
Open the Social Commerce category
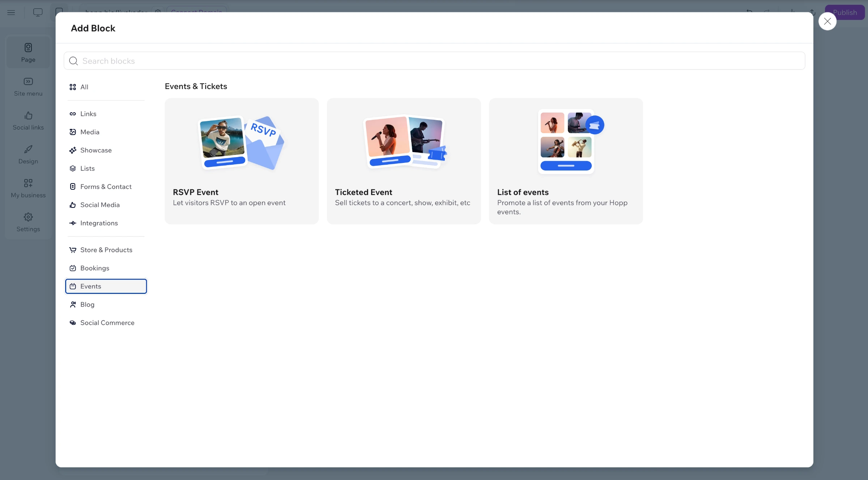tap(106, 323)
